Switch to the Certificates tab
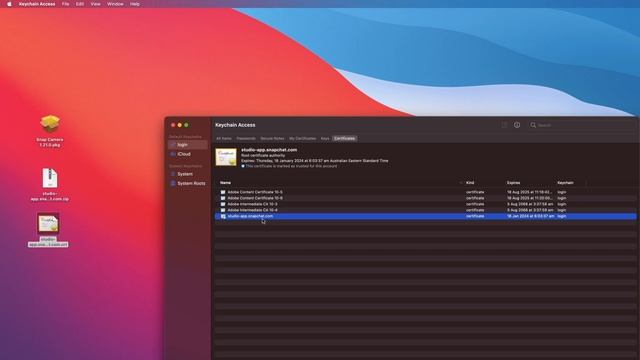The image size is (640, 360). point(344,139)
